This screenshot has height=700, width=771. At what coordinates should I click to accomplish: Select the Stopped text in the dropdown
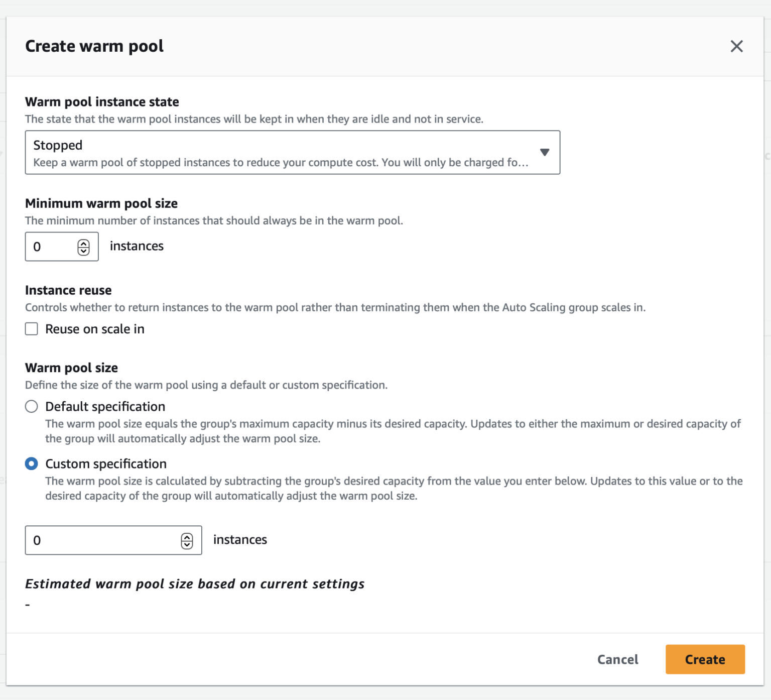58,145
